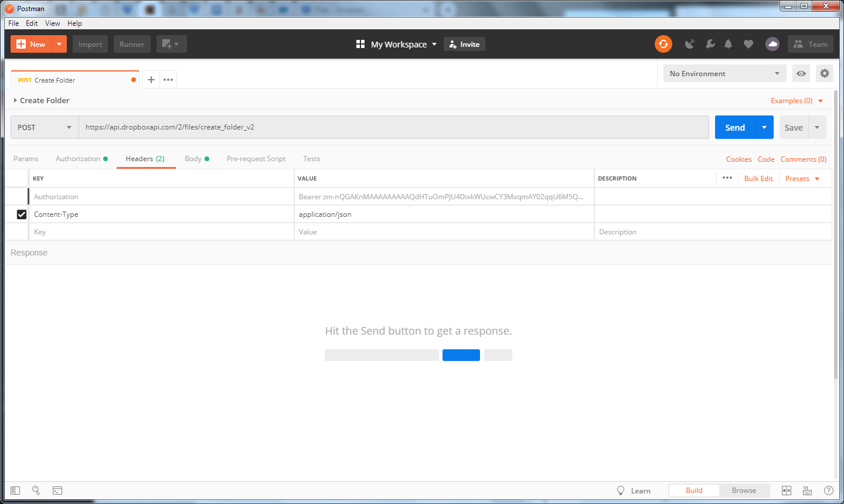Switch to the Params tab
Viewport: 844px width, 504px height.
[26, 159]
